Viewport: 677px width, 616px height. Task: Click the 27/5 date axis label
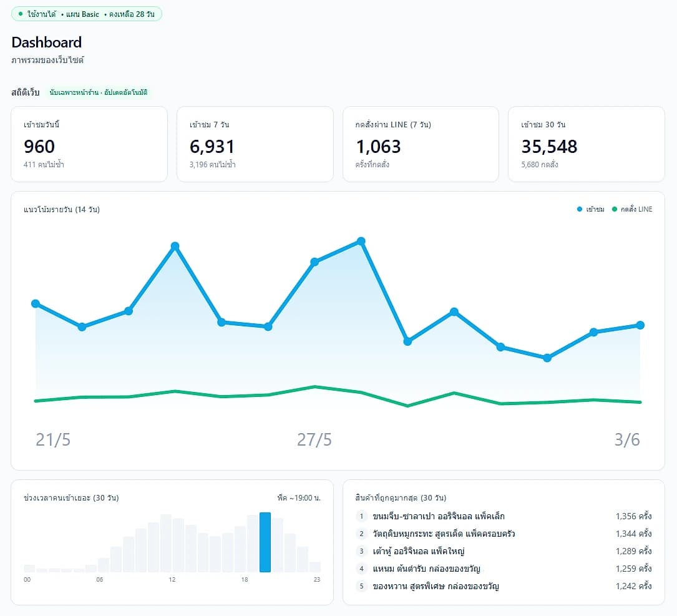click(x=314, y=440)
